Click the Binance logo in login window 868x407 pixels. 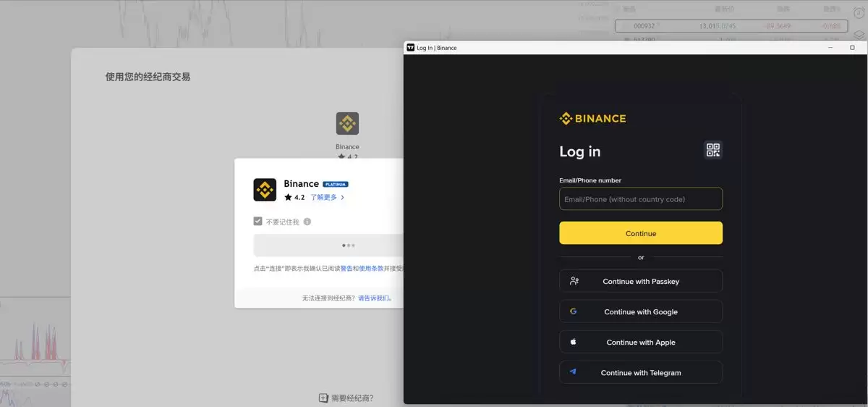click(x=593, y=119)
